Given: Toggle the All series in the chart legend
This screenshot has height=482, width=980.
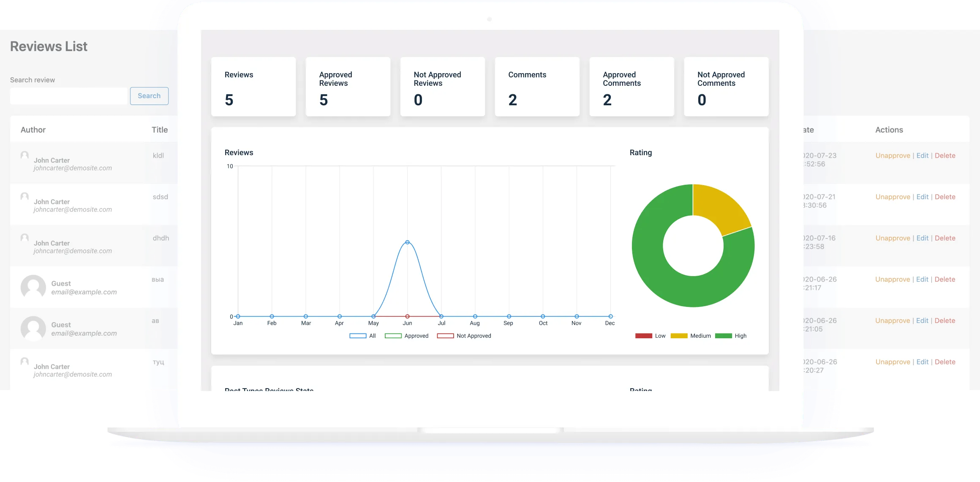Looking at the screenshot, I should [362, 336].
